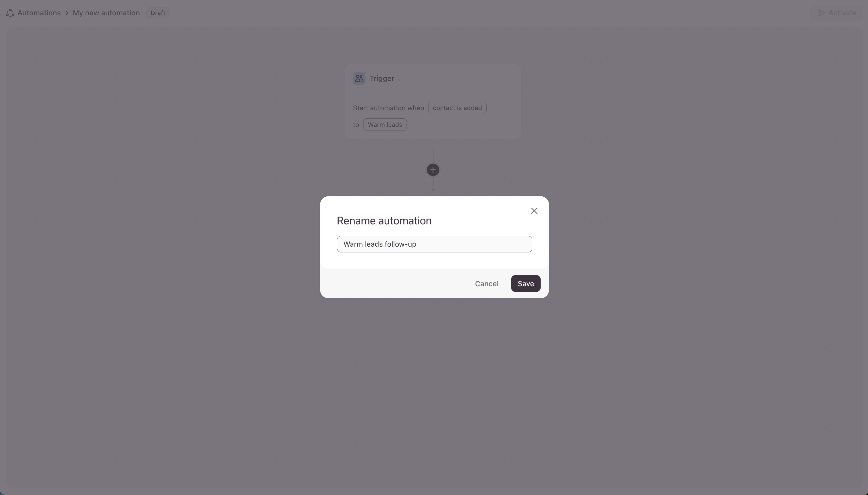868x495 pixels.
Task: Select the My new automation breadcrumb title
Action: pos(106,13)
